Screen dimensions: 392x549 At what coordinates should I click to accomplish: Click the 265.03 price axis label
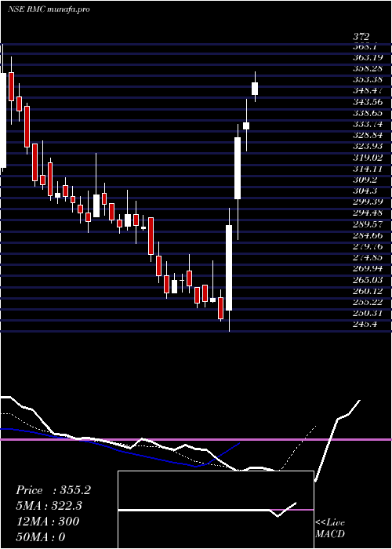coord(368,280)
